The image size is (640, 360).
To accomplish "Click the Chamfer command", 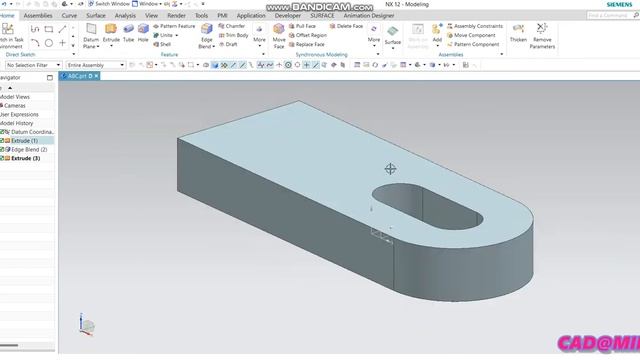I will 231,26.
